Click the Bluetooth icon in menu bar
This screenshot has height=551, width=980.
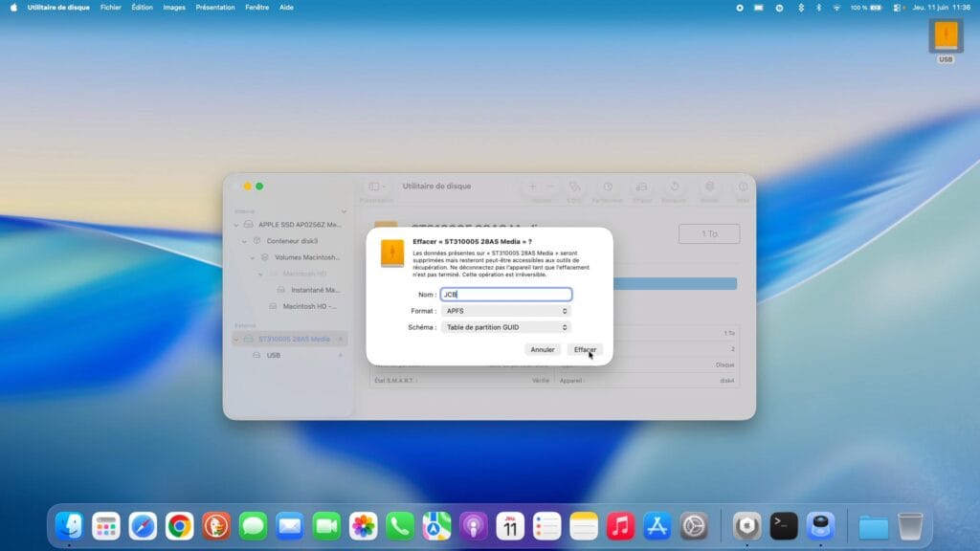(x=818, y=8)
